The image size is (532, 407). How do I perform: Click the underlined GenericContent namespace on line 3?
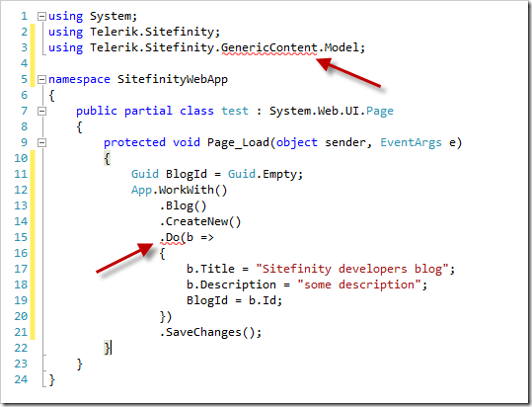point(269,47)
